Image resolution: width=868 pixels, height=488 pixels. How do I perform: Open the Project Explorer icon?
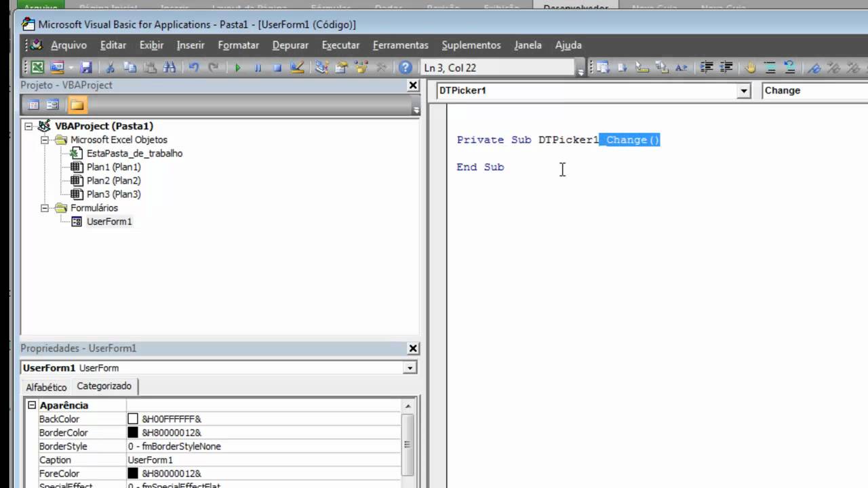click(x=321, y=68)
